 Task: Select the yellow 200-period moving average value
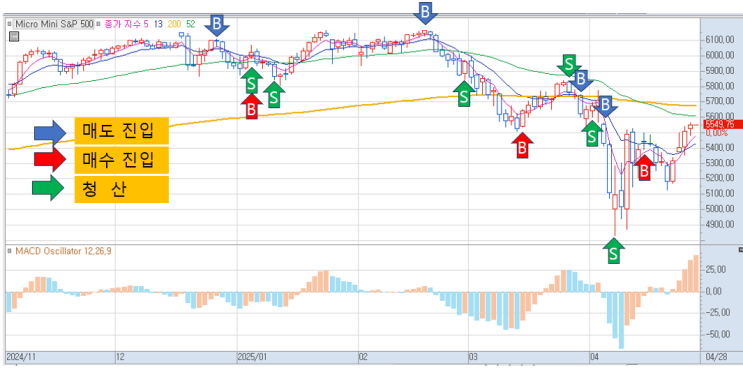click(x=174, y=23)
